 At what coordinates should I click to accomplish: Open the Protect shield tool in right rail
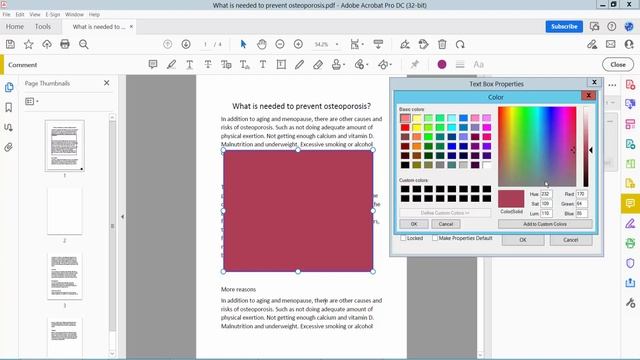pos(630,263)
